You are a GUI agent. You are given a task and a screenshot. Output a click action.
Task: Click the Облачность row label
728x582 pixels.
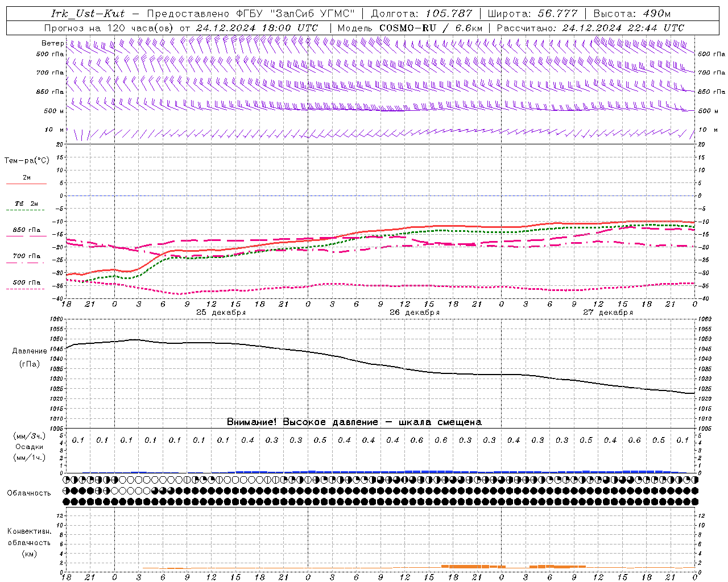pyautogui.click(x=29, y=493)
